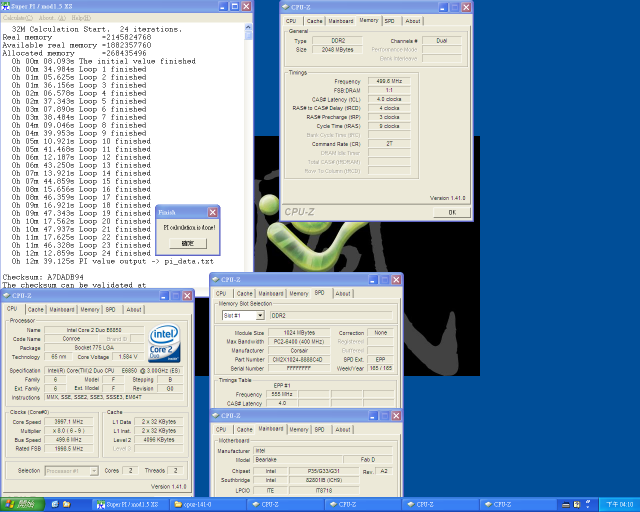Confirm the 'PI calculation is done' dialog button
This screenshot has height=512, width=640.
tap(188, 243)
